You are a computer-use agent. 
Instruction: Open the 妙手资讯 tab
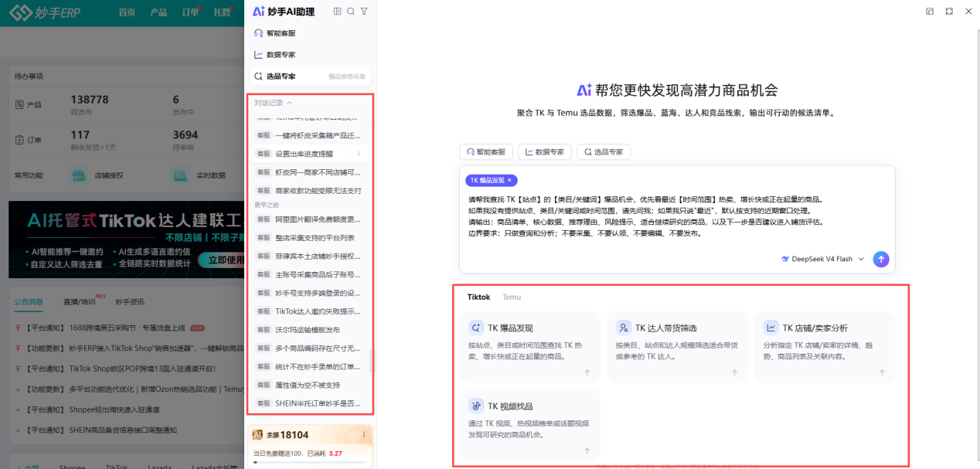(x=130, y=301)
